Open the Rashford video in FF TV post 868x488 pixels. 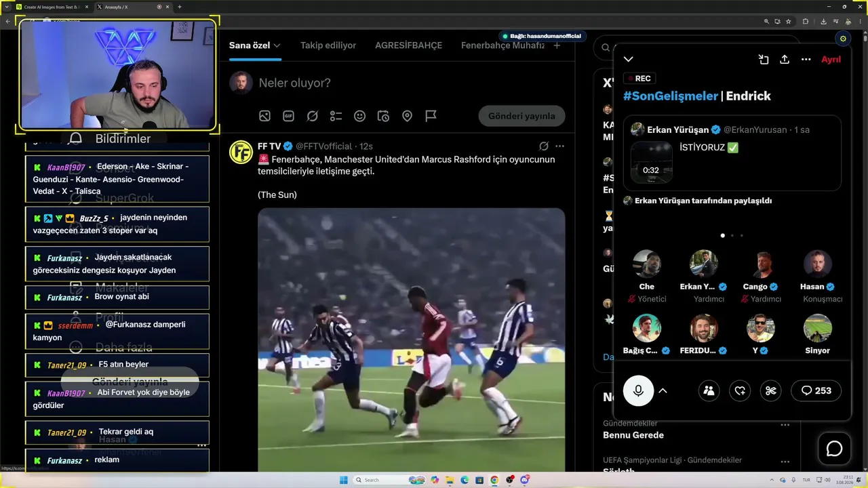411,340
